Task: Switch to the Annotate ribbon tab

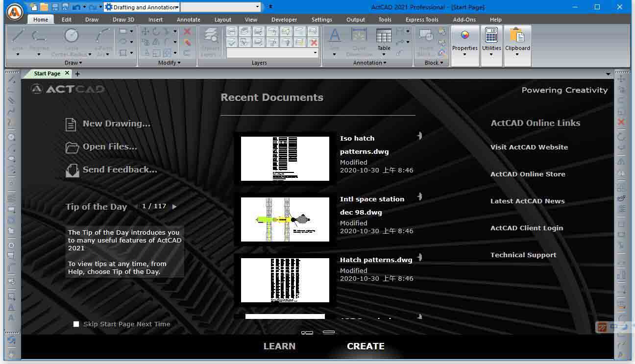Action: coord(188,20)
